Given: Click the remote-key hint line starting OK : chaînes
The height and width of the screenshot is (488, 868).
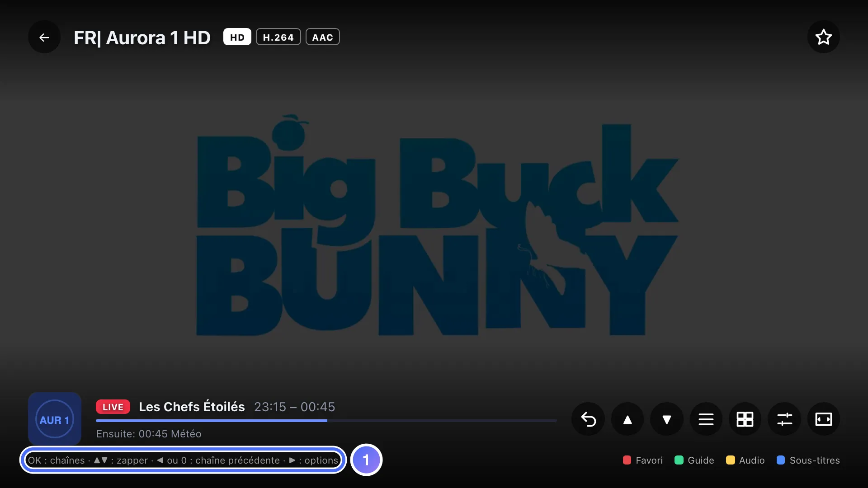Looking at the screenshot, I should (183, 460).
